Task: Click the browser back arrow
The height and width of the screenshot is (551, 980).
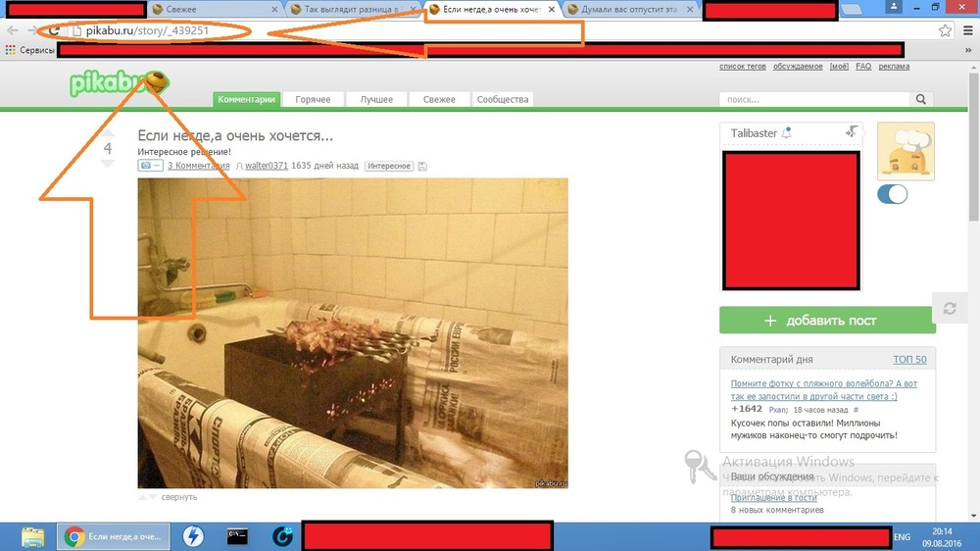Action: (13, 30)
